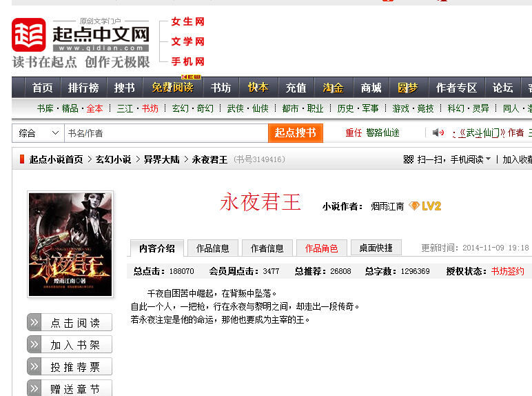532x396 pixels.
Task: Click the red marker before 起点小说首页
Action: (22, 159)
